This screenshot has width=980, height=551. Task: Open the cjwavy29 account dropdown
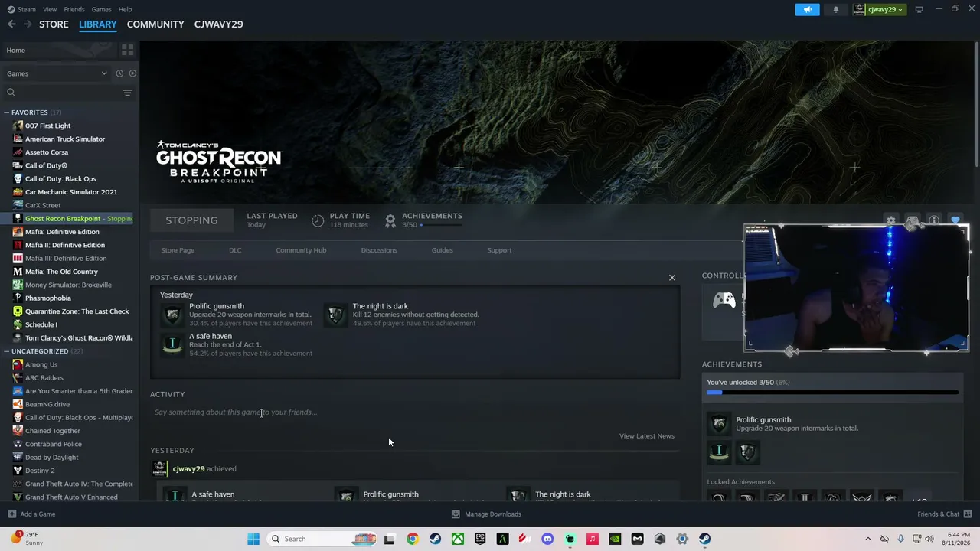879,9
